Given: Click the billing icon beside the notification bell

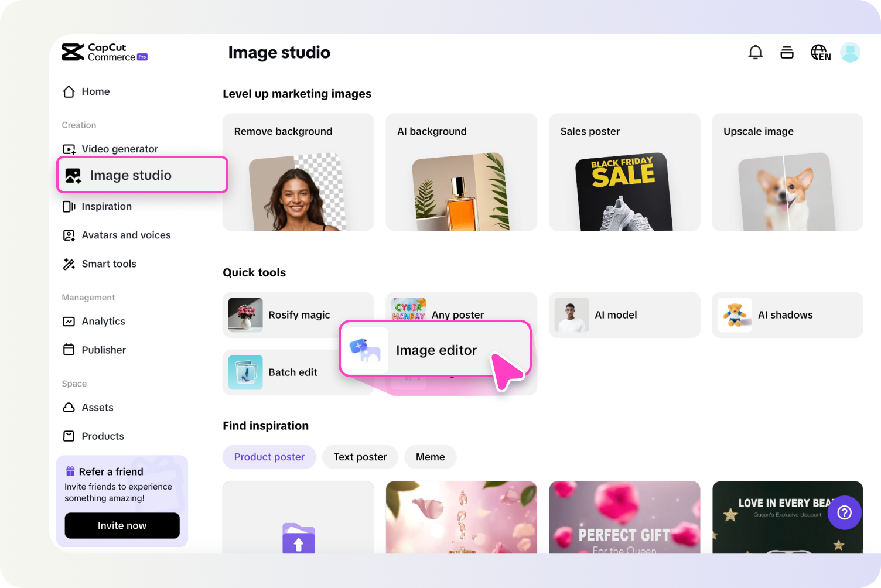Looking at the screenshot, I should click(787, 52).
